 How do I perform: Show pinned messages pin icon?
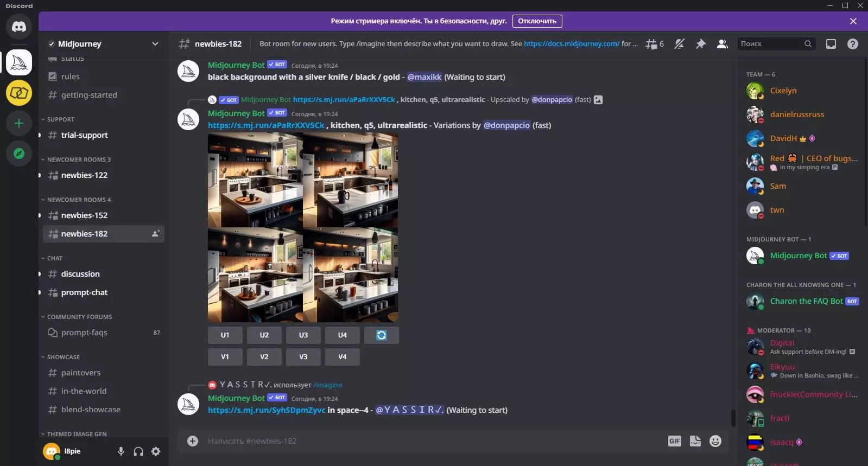[x=701, y=44]
